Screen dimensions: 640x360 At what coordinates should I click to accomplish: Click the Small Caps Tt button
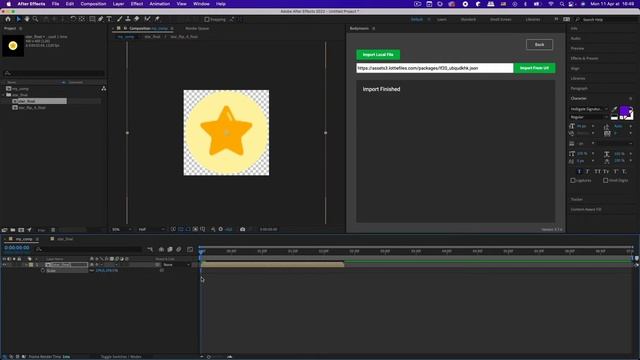(606, 171)
